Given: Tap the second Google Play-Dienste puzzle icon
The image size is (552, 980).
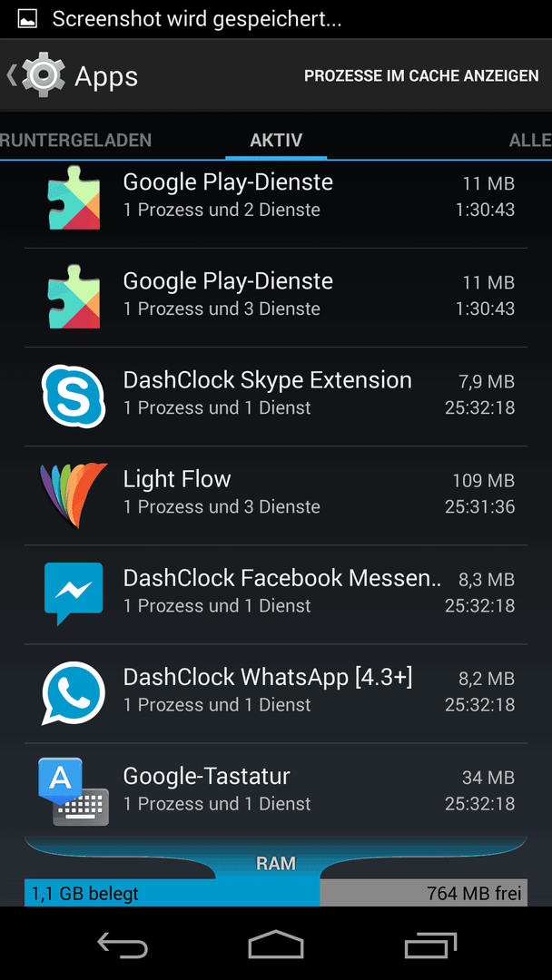Looking at the screenshot, I should [74, 296].
